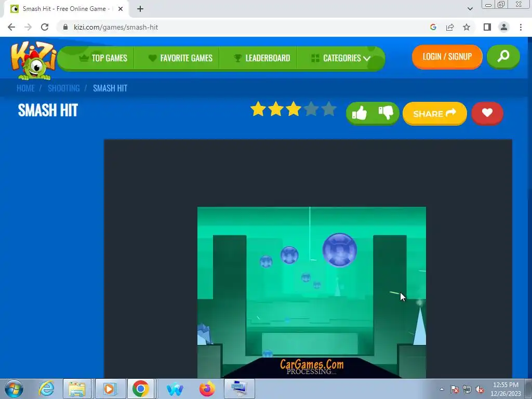
Task: Click the address bar URL field
Action: pos(116,27)
